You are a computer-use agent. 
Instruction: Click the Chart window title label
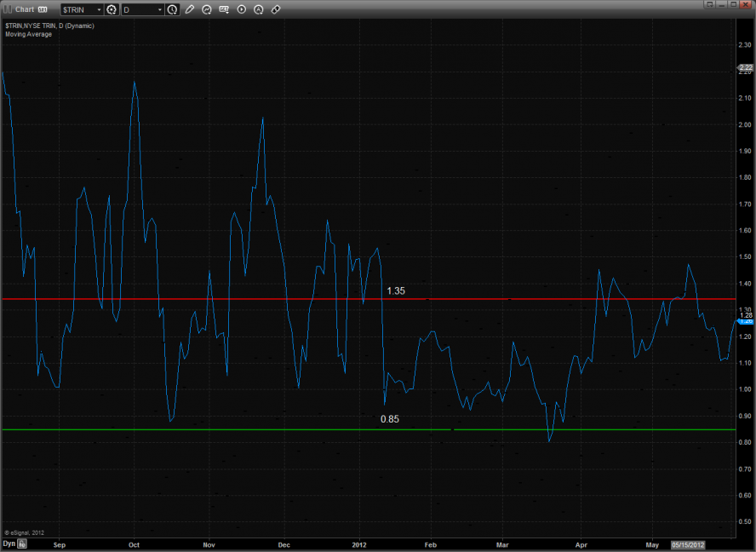tap(24, 9)
